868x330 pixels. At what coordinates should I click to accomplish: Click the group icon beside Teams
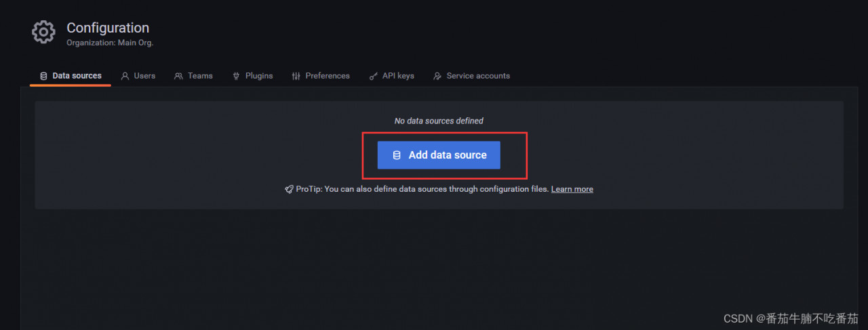coord(178,76)
